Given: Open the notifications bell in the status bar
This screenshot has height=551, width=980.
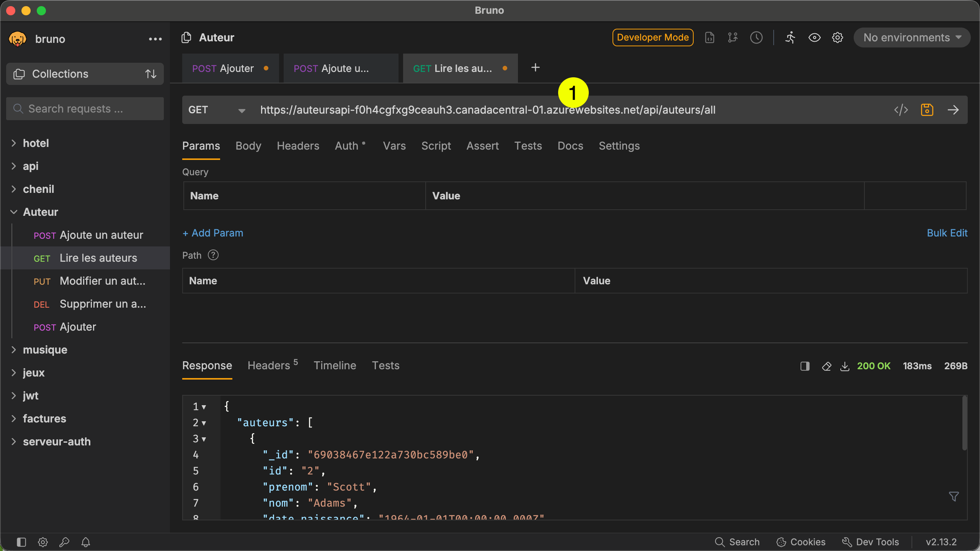Looking at the screenshot, I should [85, 542].
